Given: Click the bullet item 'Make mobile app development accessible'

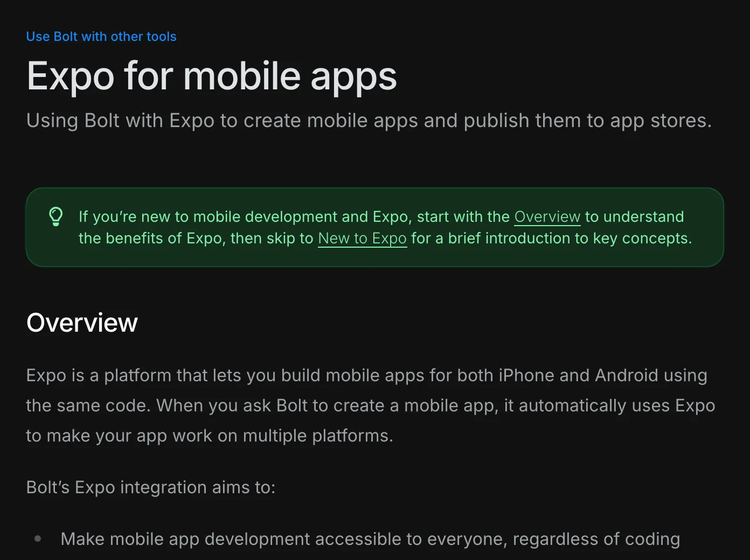Looking at the screenshot, I should coord(370,539).
